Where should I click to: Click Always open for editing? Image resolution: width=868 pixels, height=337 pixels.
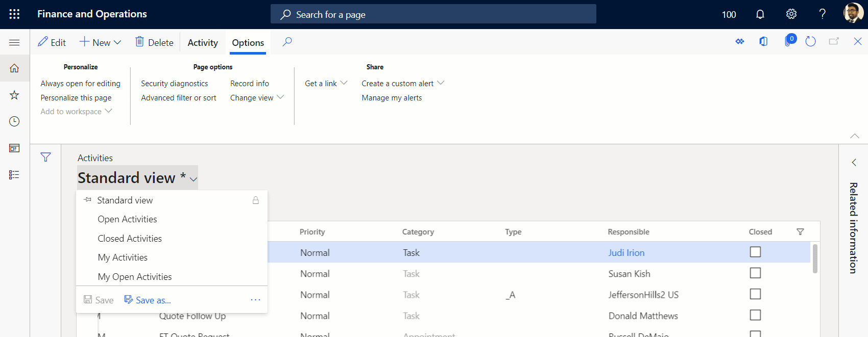81,84
